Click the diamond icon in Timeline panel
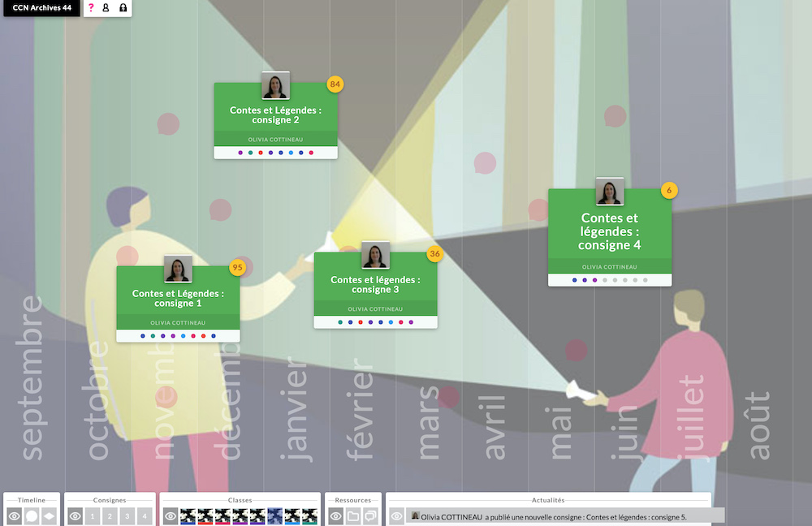812x526 pixels. (49, 516)
